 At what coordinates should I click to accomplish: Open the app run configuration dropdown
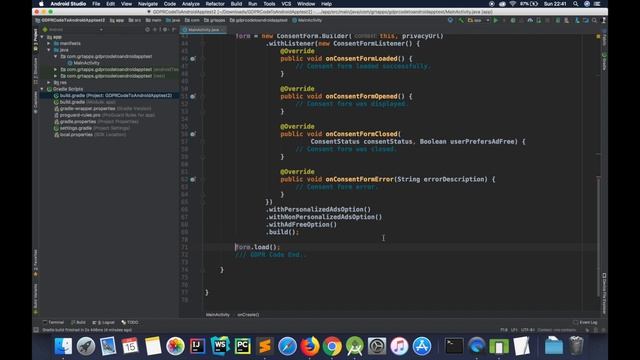click(478, 20)
